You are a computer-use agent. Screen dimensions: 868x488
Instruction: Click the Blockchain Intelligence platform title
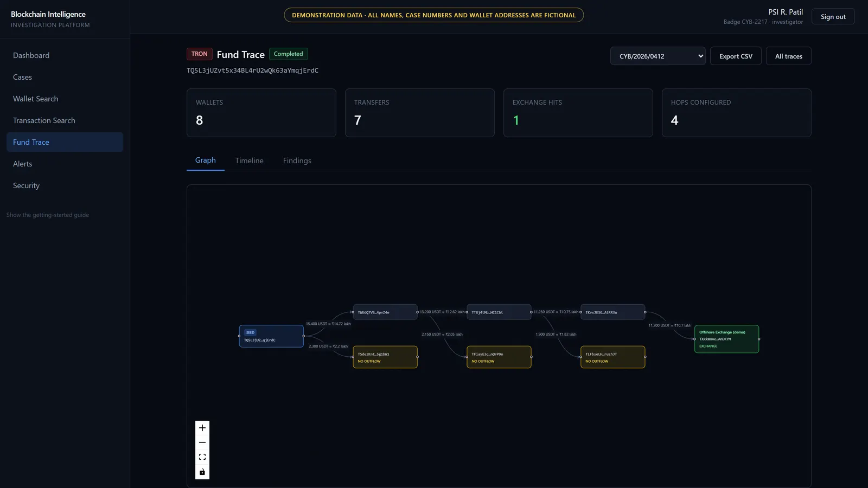(48, 14)
